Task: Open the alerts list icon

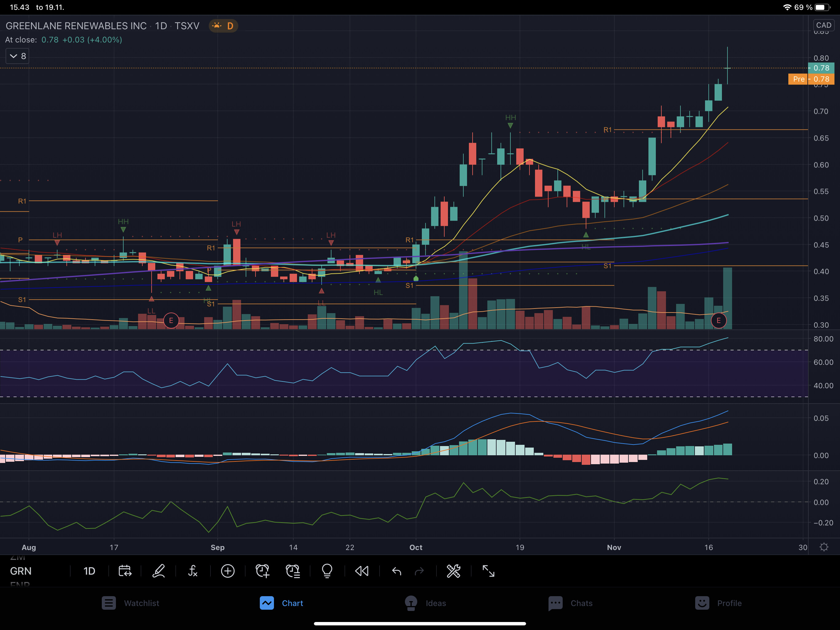Action: point(293,571)
